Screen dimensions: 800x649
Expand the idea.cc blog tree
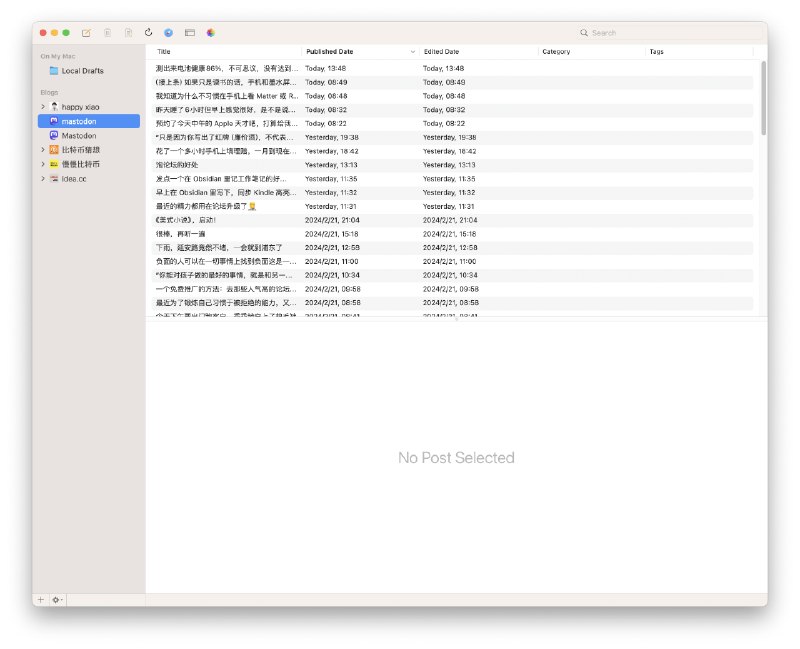42,178
